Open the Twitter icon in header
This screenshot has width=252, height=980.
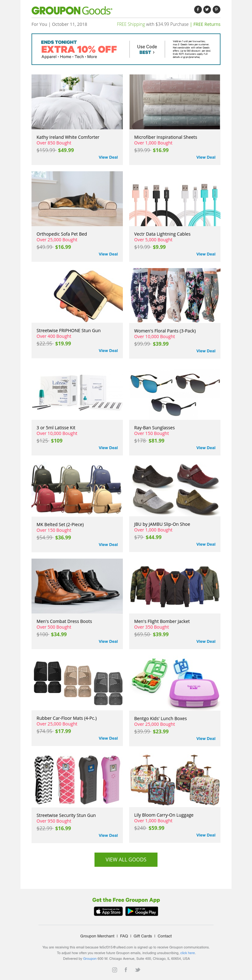tap(207, 9)
